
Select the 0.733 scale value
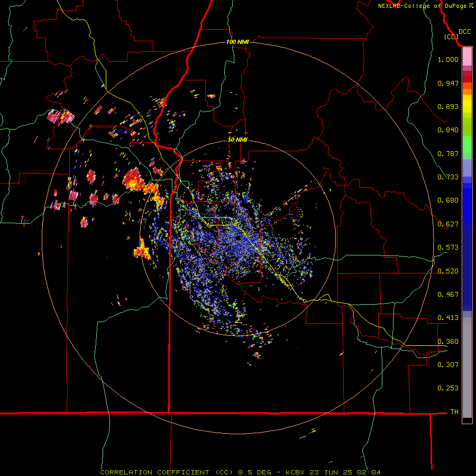(448, 177)
